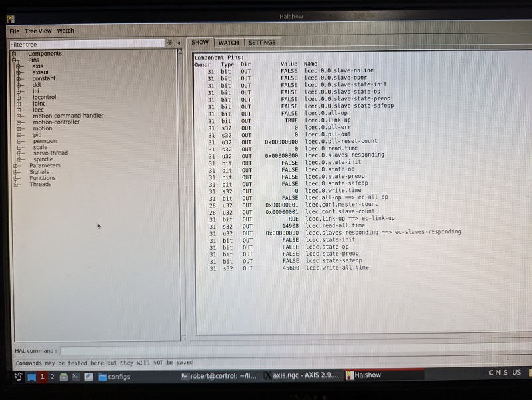This screenshot has height=400, width=532.
Task: Click the show desktop icon in taskbar
Action: [32, 377]
